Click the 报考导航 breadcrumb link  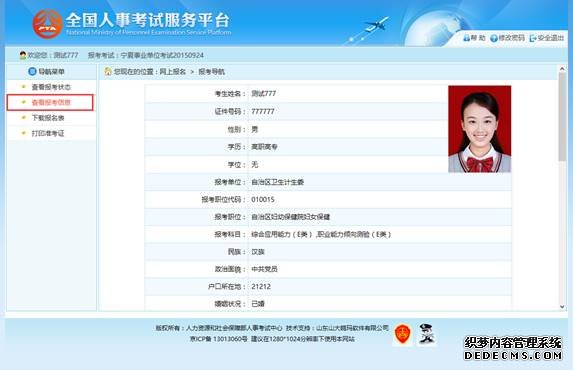pyautogui.click(x=212, y=72)
